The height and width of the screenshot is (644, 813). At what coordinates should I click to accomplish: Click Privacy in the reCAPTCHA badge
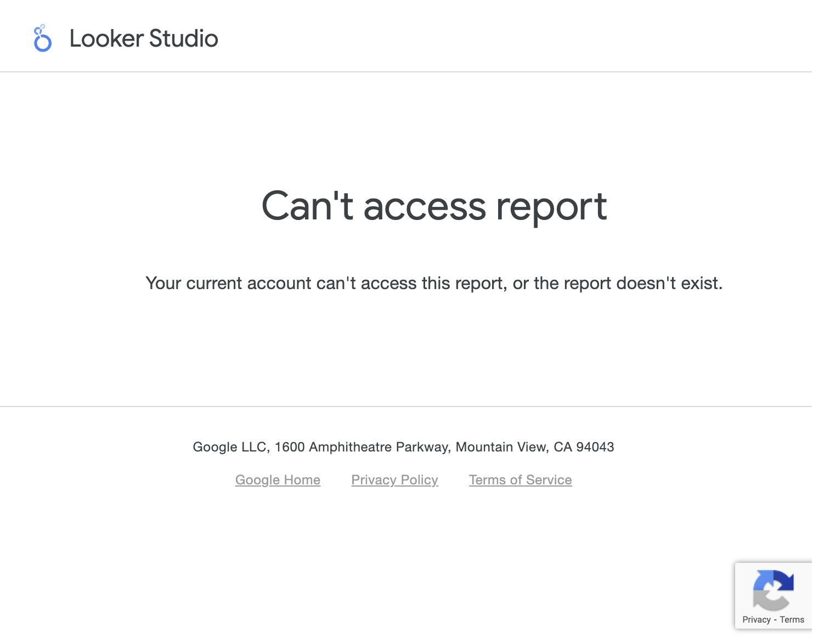click(756, 619)
